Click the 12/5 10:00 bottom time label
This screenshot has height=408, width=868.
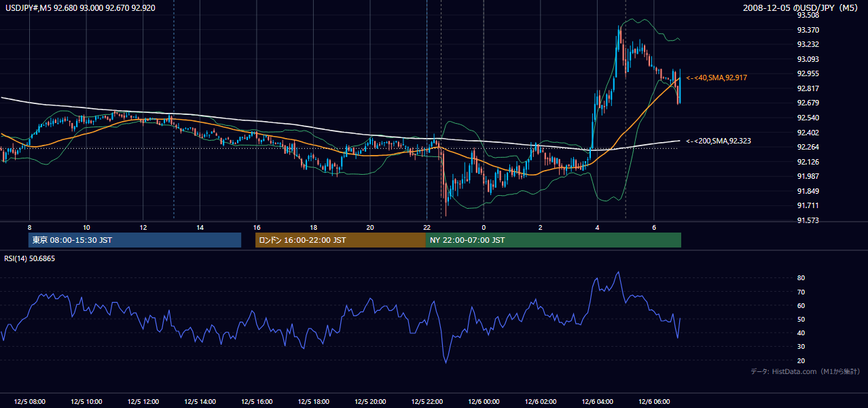point(86,402)
